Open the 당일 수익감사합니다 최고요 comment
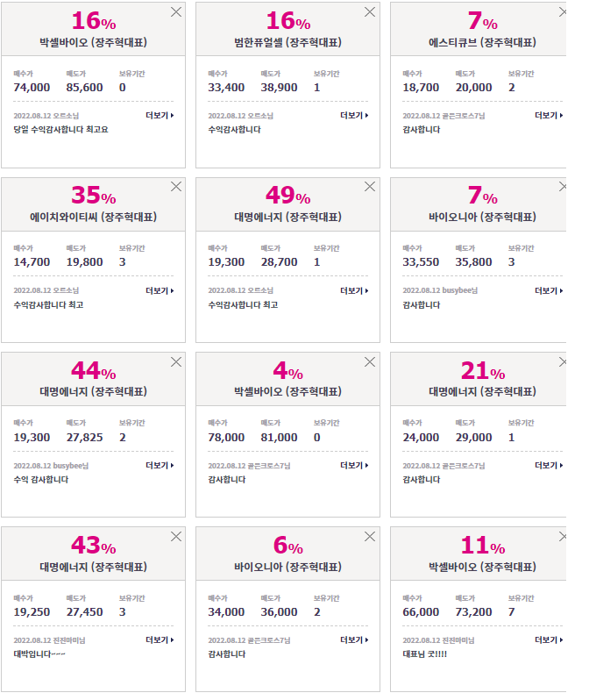Screen dimensions: 589x700 coord(60,130)
